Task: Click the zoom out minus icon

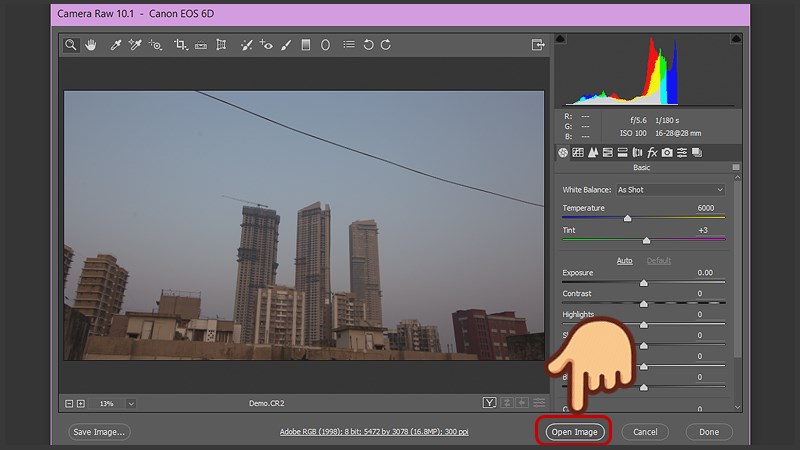Action: (x=69, y=404)
